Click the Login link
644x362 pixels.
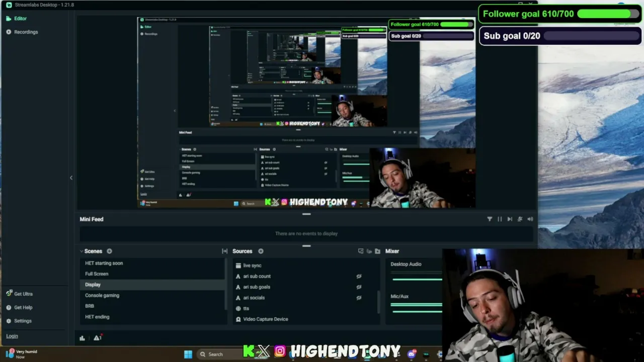[x=12, y=336]
